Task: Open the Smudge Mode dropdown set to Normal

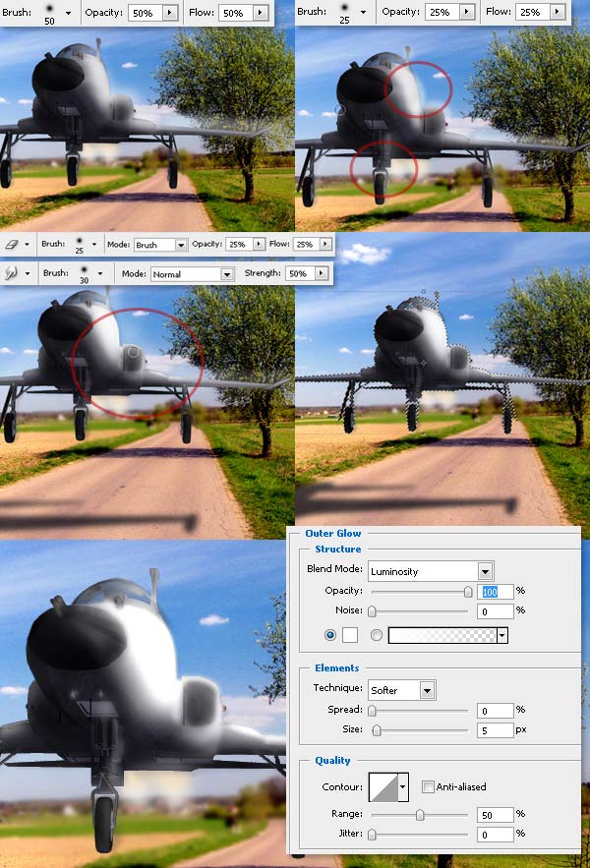Action: pos(192,274)
